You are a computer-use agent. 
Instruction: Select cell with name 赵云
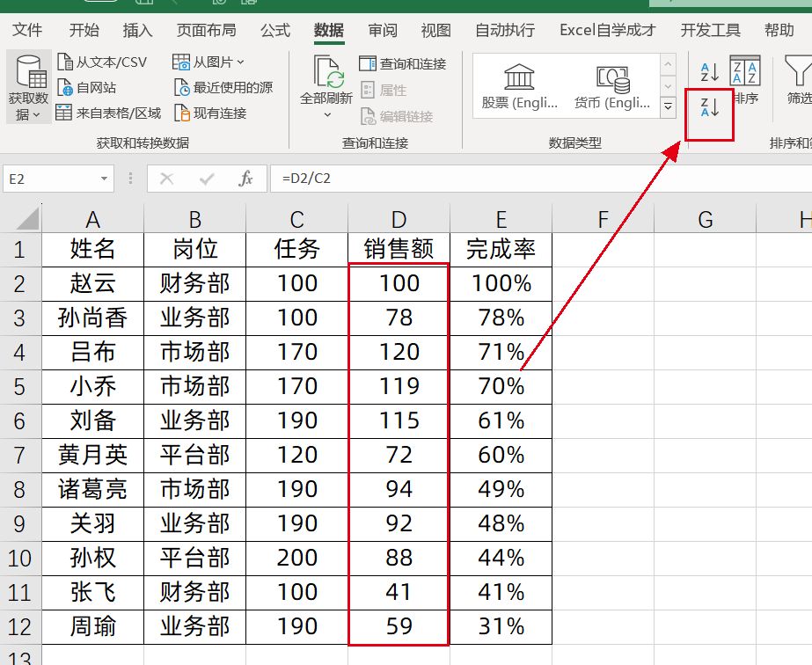pyautogui.click(x=92, y=284)
